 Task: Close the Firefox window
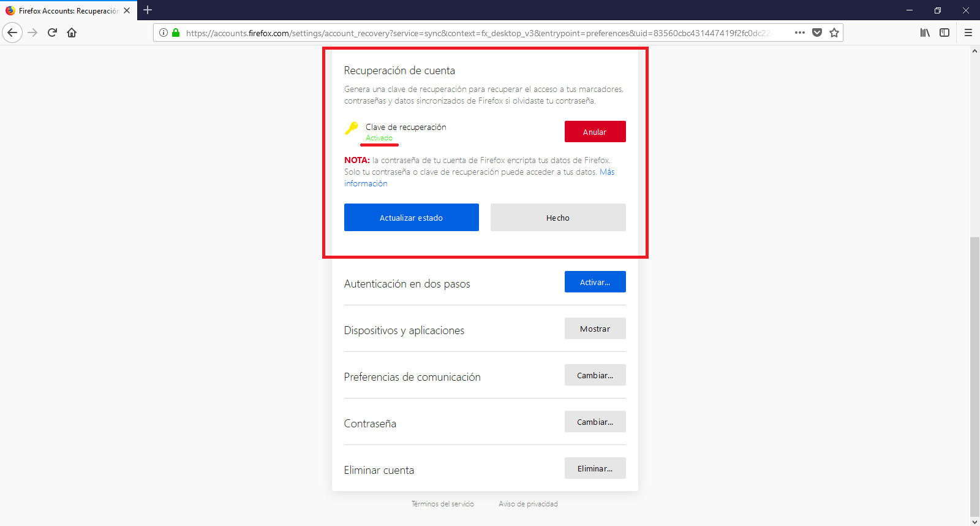click(x=966, y=10)
